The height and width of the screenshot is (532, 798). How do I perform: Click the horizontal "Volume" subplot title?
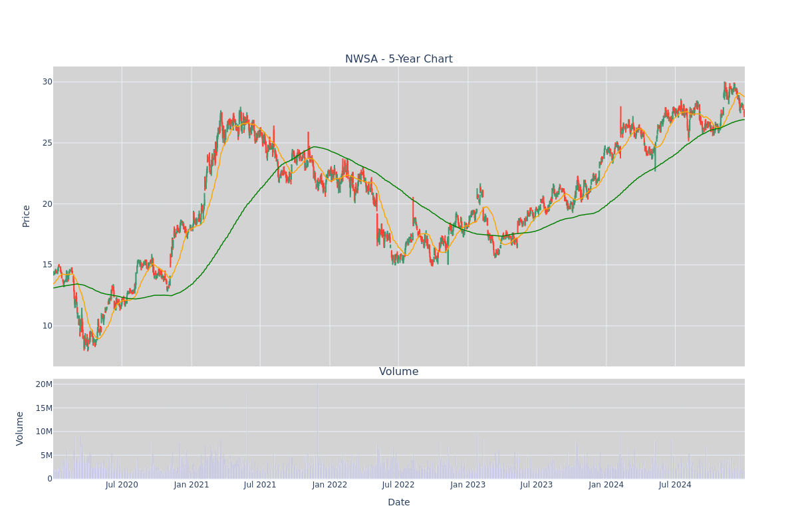pos(399,372)
